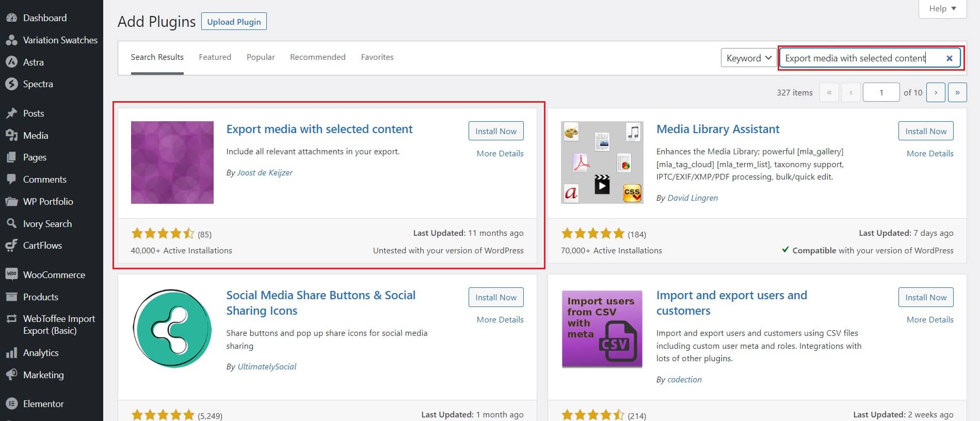Click '327 items' results count text
This screenshot has width=980, height=421.
(795, 92)
